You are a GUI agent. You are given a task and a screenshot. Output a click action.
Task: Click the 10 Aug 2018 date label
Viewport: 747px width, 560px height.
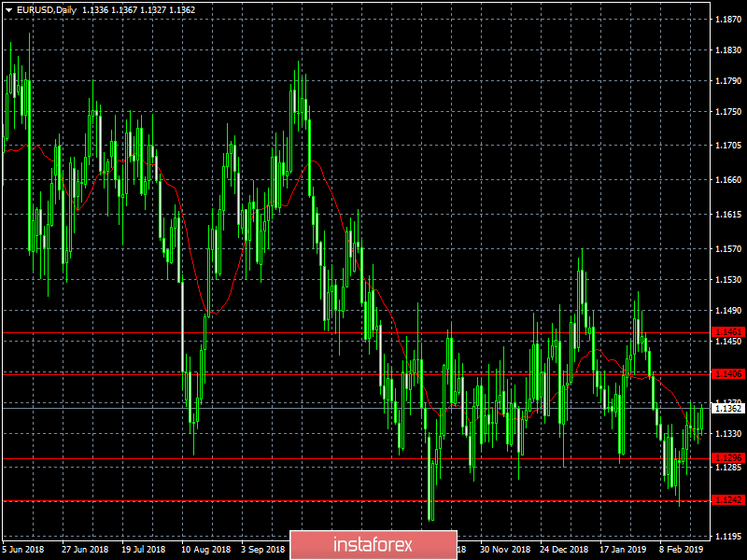205,549
